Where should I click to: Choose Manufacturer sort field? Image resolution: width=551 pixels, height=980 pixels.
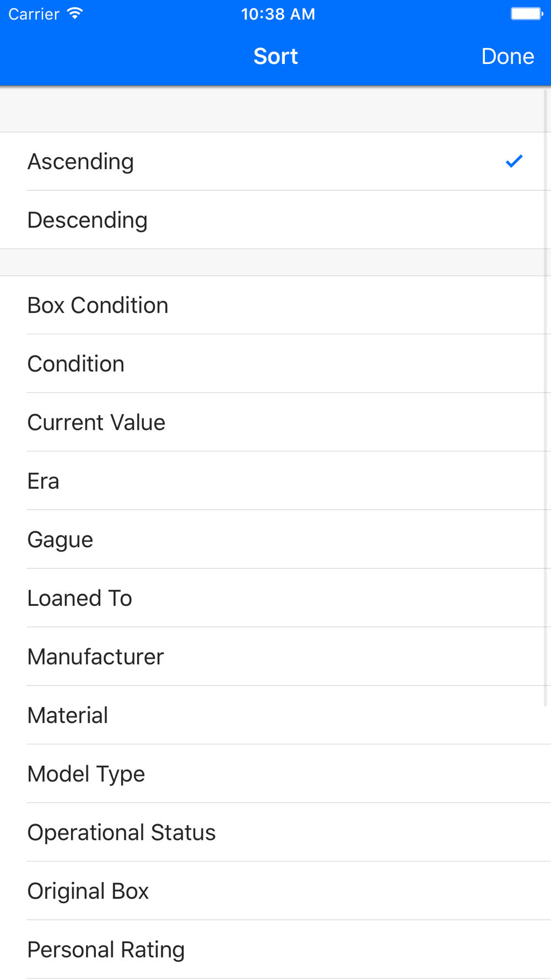coord(275,656)
